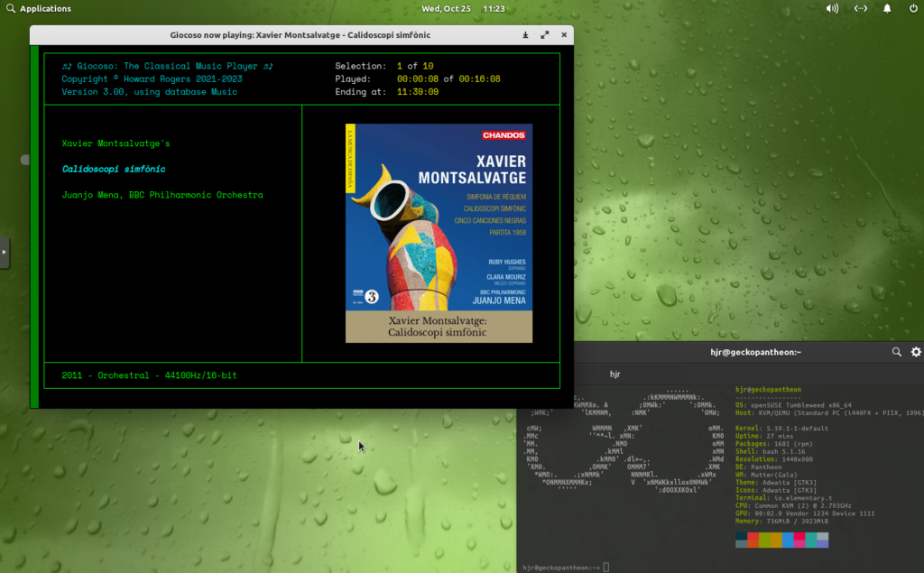This screenshot has width=924, height=573.
Task: Click the caption beneath the album cover
Action: (x=438, y=327)
